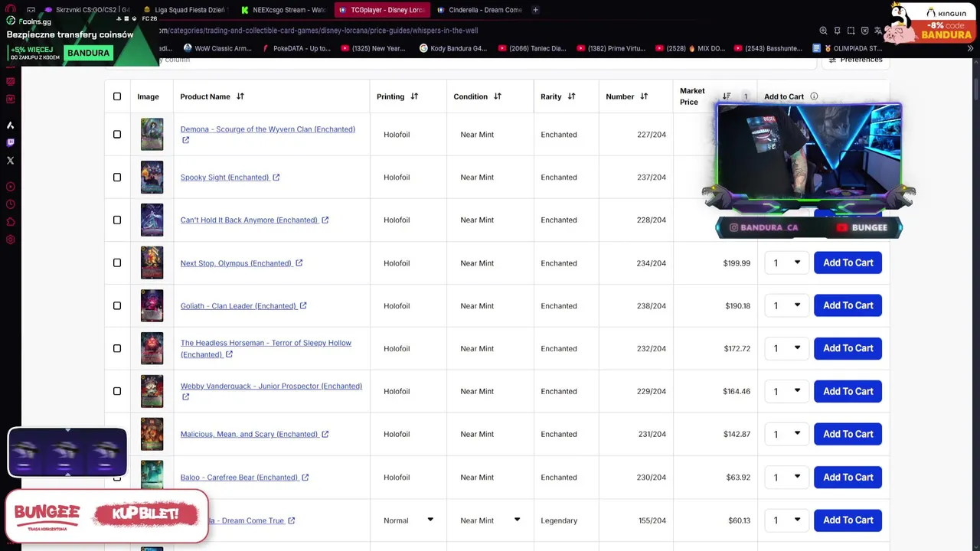Show more bookmarks overflow chevron

point(970,48)
